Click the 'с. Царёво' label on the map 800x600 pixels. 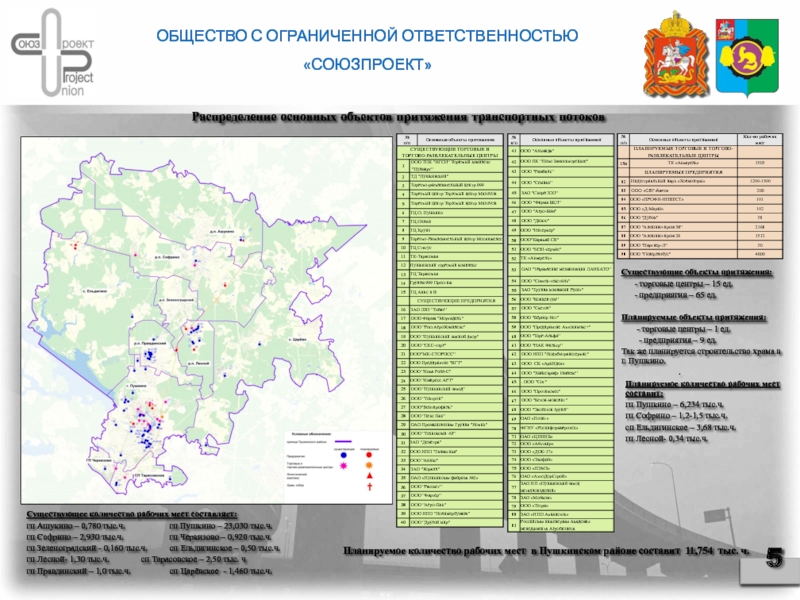[297, 339]
